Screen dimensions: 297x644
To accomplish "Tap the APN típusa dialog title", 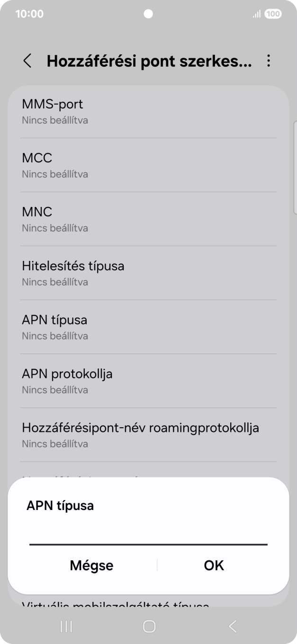I will coord(60,505).
